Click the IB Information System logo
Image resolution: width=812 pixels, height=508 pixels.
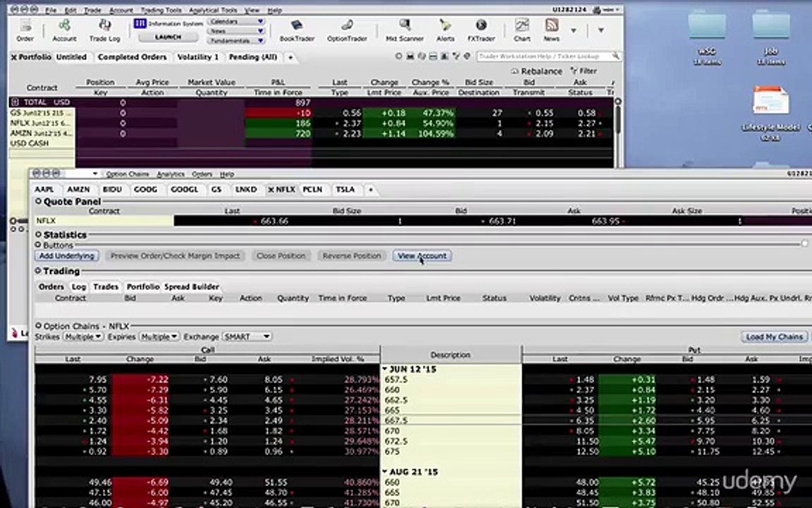[140, 23]
